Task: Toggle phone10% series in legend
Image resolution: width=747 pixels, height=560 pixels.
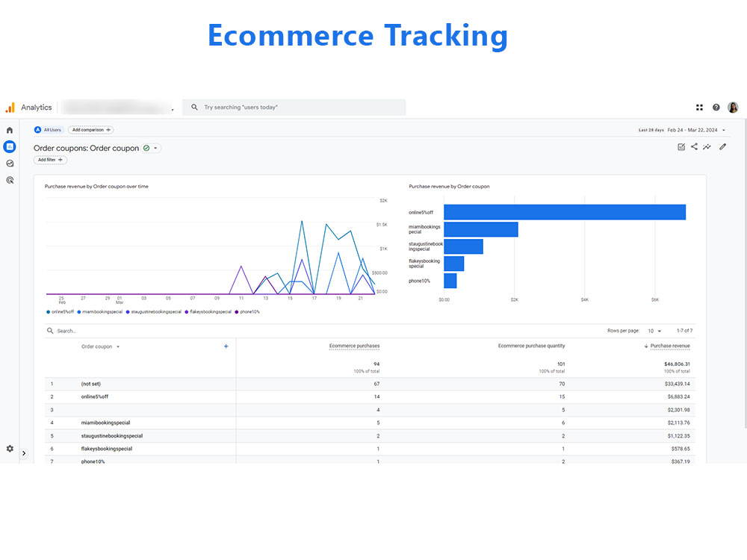Action: click(x=247, y=312)
